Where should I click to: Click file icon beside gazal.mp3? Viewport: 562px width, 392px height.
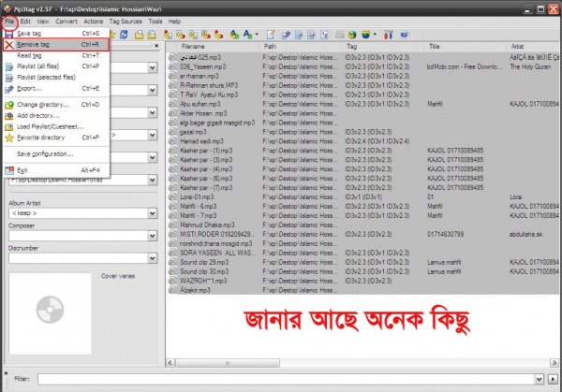[172, 132]
